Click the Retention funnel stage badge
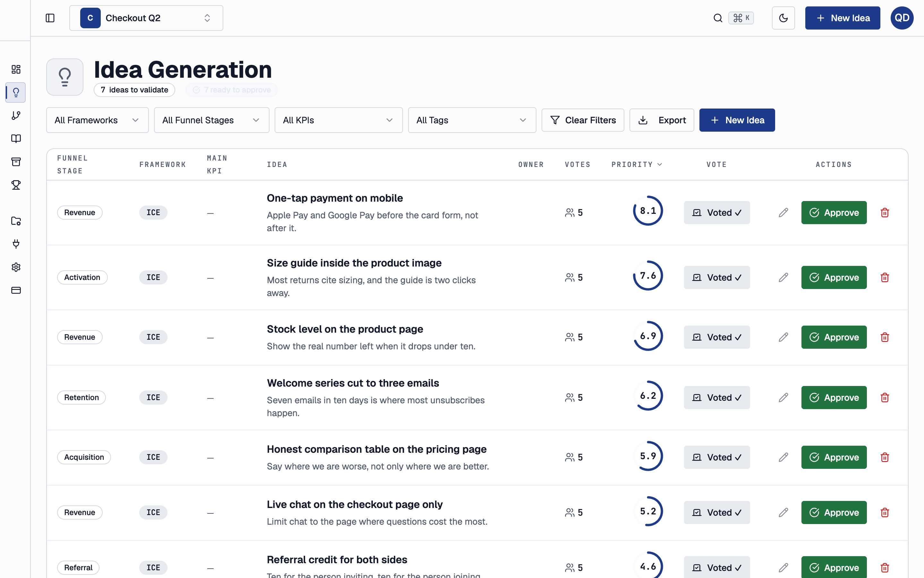 [x=81, y=398]
